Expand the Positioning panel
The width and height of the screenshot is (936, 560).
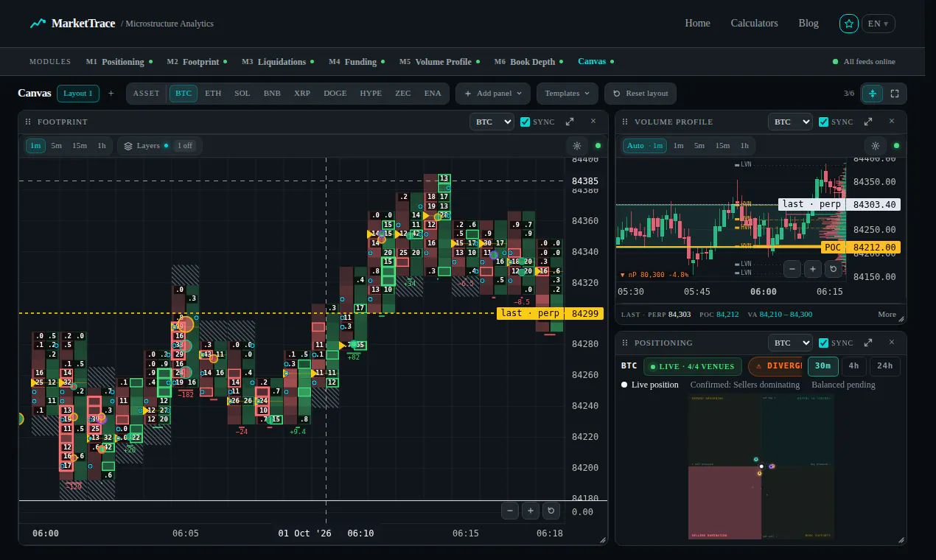[x=868, y=343]
